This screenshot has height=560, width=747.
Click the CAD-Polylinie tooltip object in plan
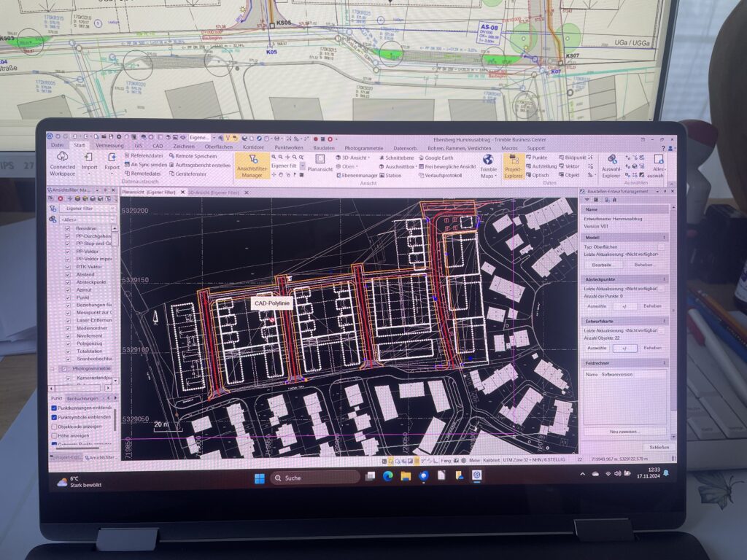click(272, 303)
